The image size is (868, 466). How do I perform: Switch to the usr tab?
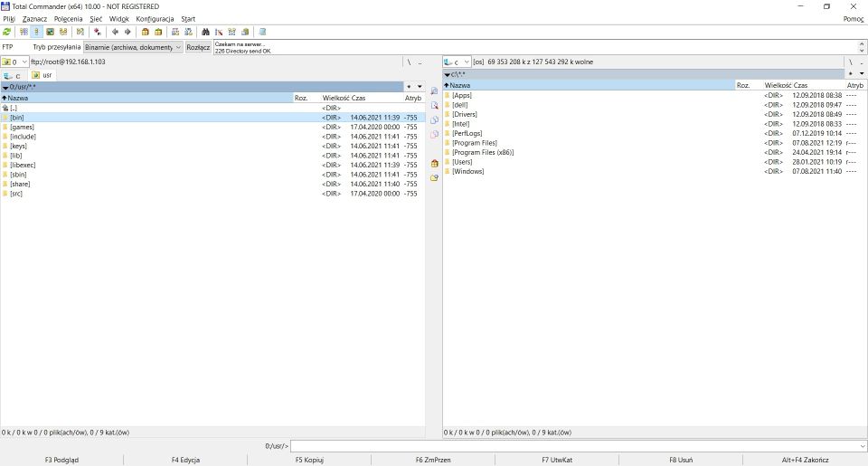click(x=42, y=75)
